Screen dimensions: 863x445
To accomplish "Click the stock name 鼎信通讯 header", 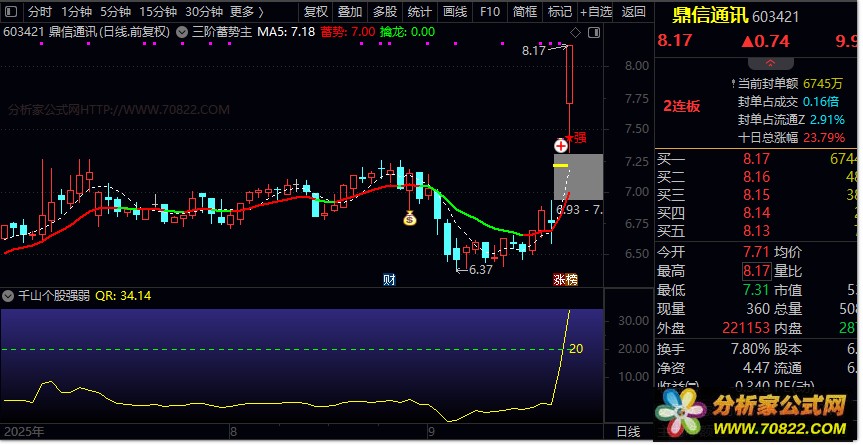I will pos(710,16).
